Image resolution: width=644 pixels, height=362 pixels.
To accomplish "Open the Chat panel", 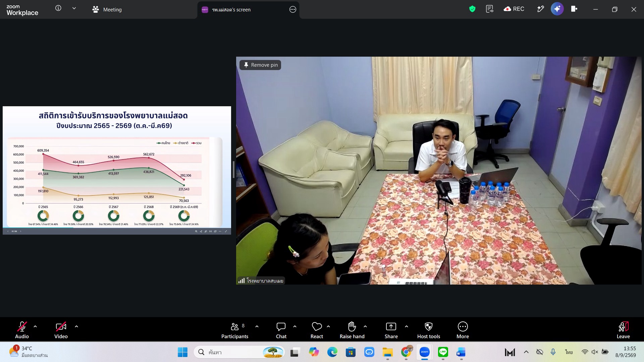I will point(281,330).
